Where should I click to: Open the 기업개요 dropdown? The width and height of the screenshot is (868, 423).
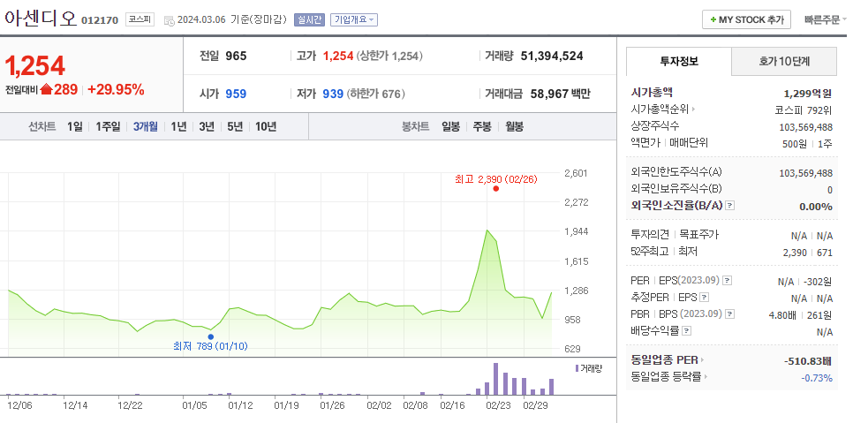pos(354,19)
